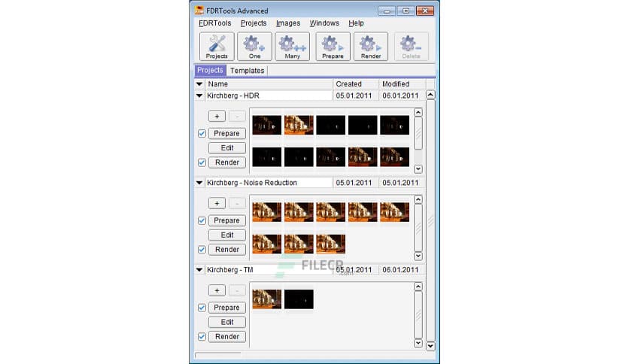Image resolution: width=629 pixels, height=364 pixels.
Task: Open the Projects menu in menu bar
Action: pos(254,23)
